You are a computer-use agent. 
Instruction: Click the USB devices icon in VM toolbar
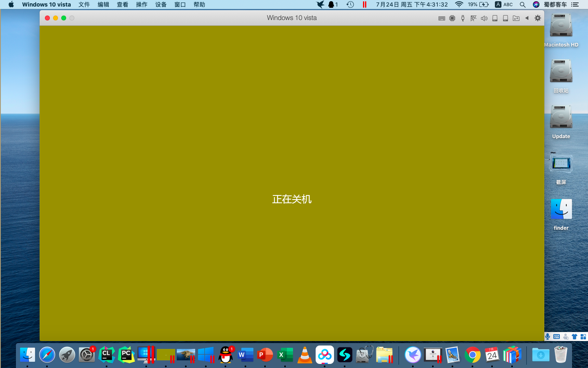(x=463, y=18)
